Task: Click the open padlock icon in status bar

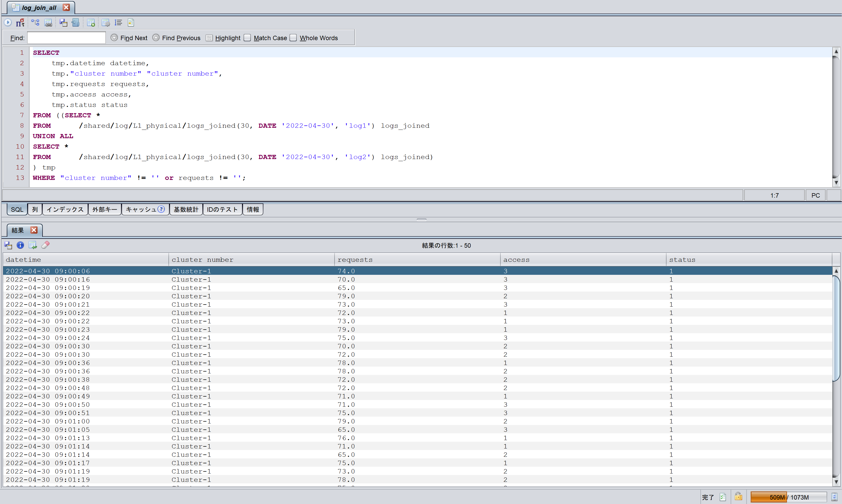Action: coord(738,496)
